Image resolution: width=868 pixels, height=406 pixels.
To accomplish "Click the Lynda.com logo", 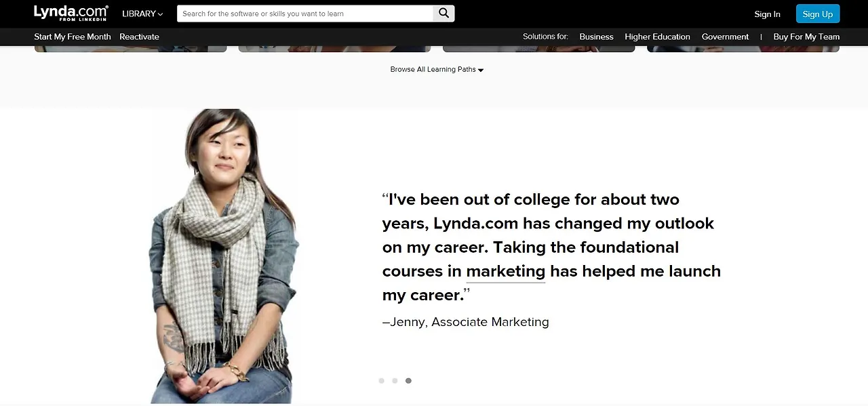I will pos(71,13).
